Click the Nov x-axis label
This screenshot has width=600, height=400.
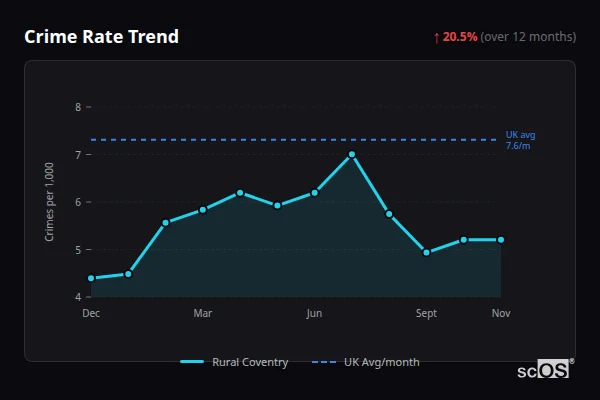click(x=501, y=313)
